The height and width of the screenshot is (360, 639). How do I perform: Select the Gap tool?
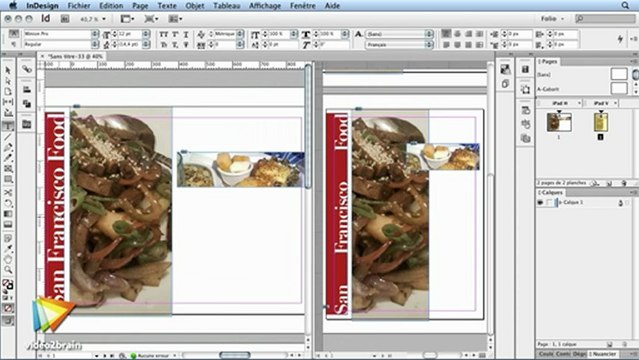[8, 102]
